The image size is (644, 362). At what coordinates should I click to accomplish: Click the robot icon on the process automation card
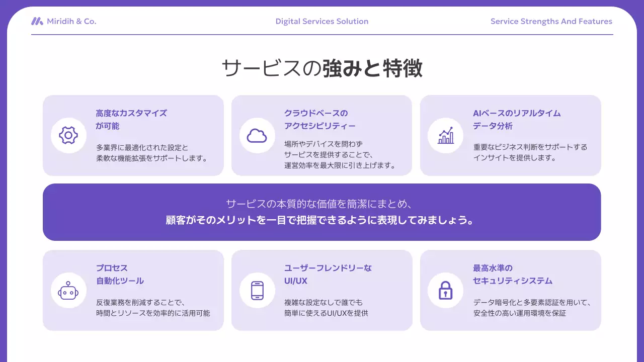(x=68, y=290)
